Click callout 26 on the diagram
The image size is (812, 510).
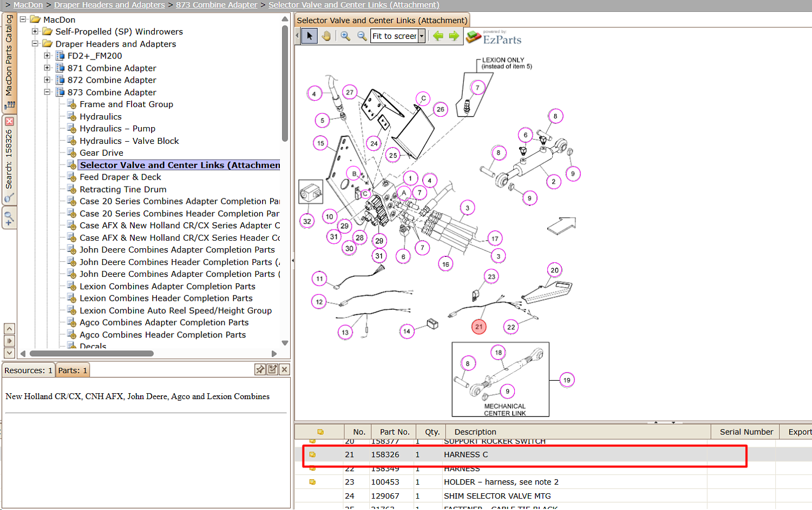[x=441, y=109]
